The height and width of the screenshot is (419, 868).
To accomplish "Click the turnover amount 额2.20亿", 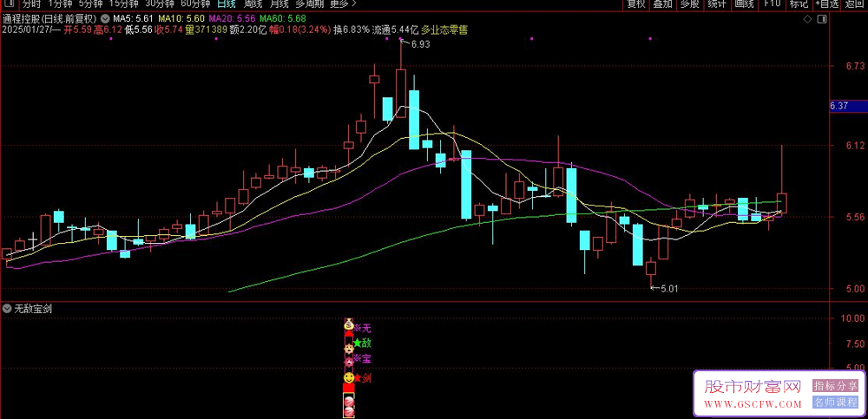I will (x=249, y=29).
